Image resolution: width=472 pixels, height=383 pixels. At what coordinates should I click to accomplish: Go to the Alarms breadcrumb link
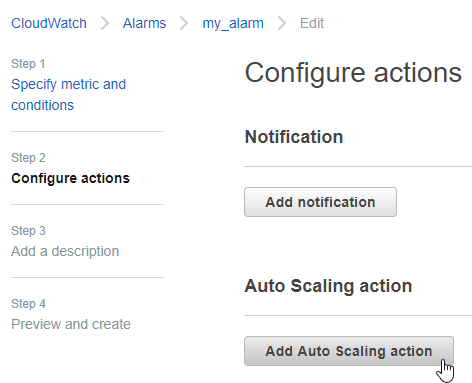click(144, 23)
